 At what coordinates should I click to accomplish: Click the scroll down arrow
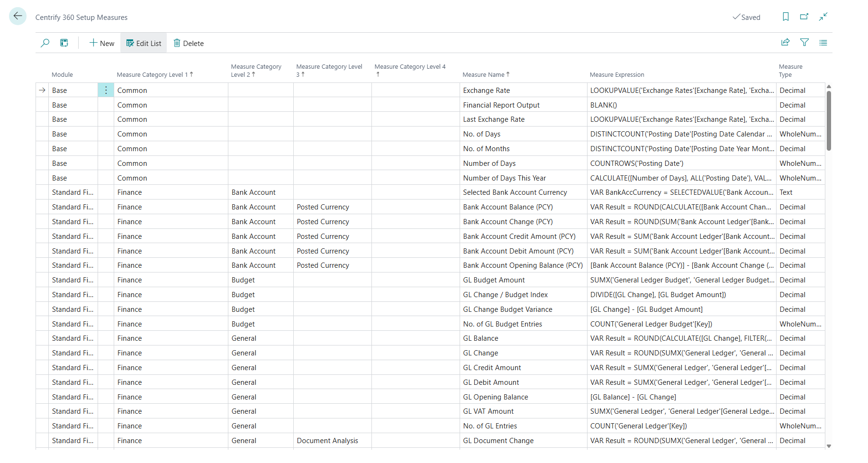point(829,446)
